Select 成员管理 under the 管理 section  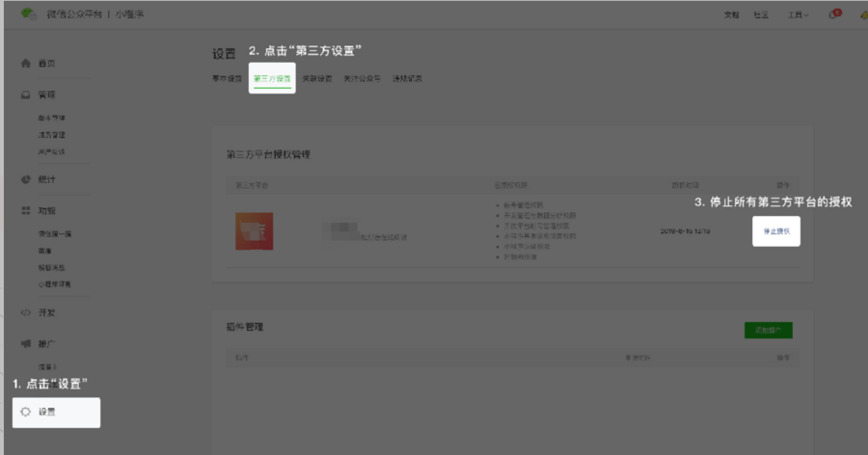(52, 135)
